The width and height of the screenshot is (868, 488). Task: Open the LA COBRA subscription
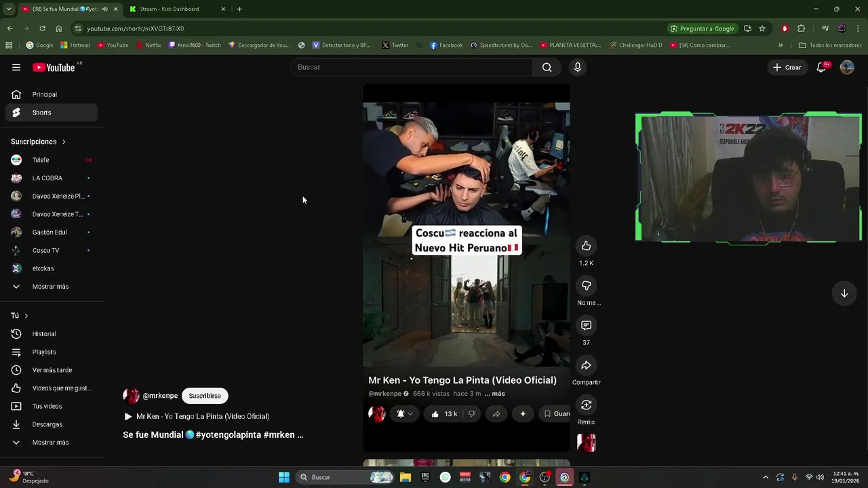point(52,178)
